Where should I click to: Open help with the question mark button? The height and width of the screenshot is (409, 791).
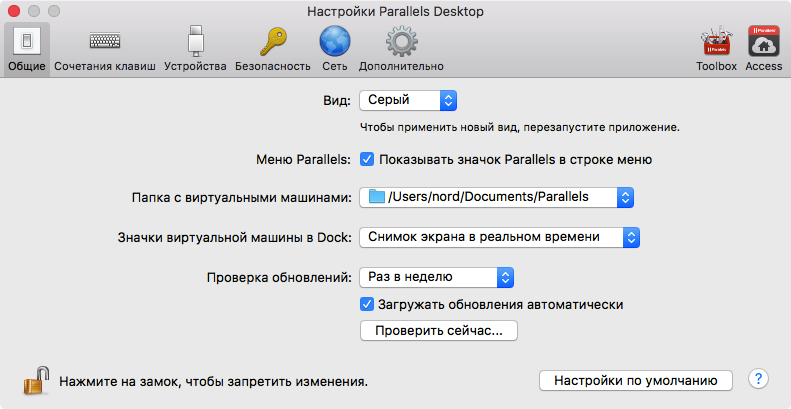pyautogui.click(x=759, y=379)
